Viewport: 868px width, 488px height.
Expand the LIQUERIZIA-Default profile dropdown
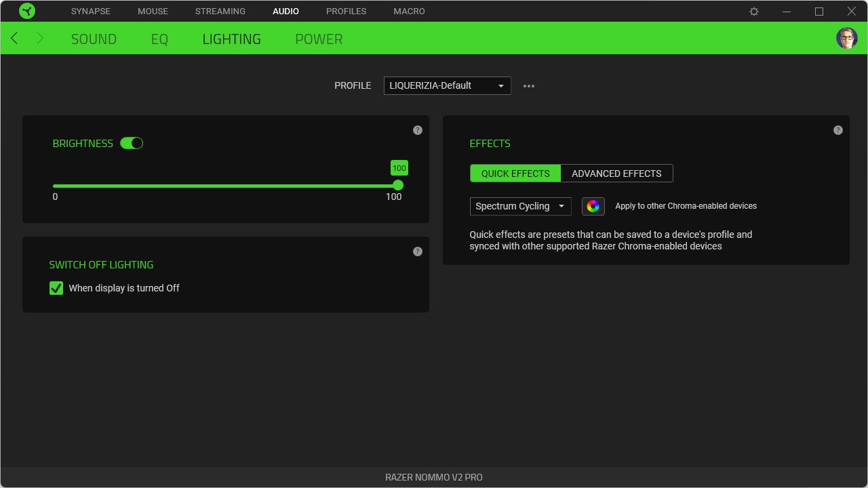(x=447, y=86)
